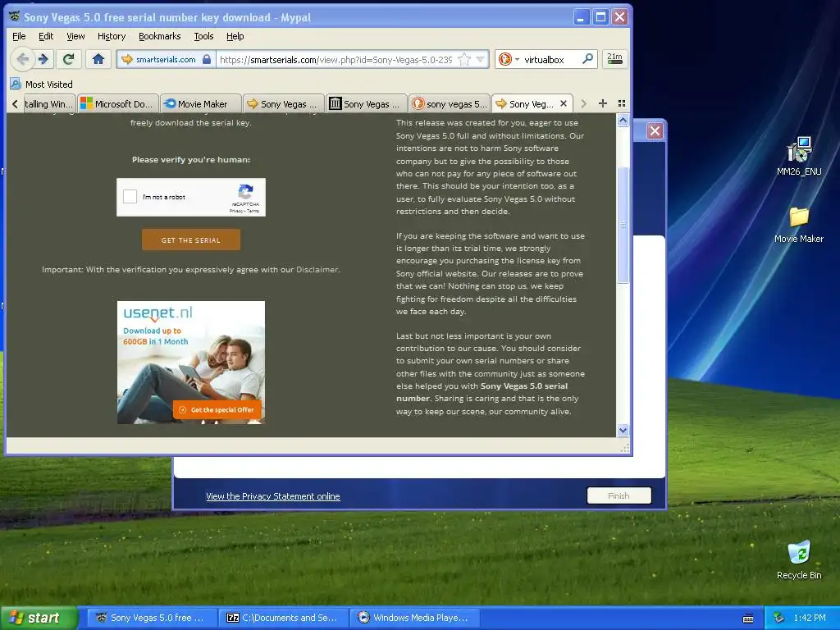Open View the Privacy Statement online link
This screenshot has width=840, height=630.
tap(273, 496)
